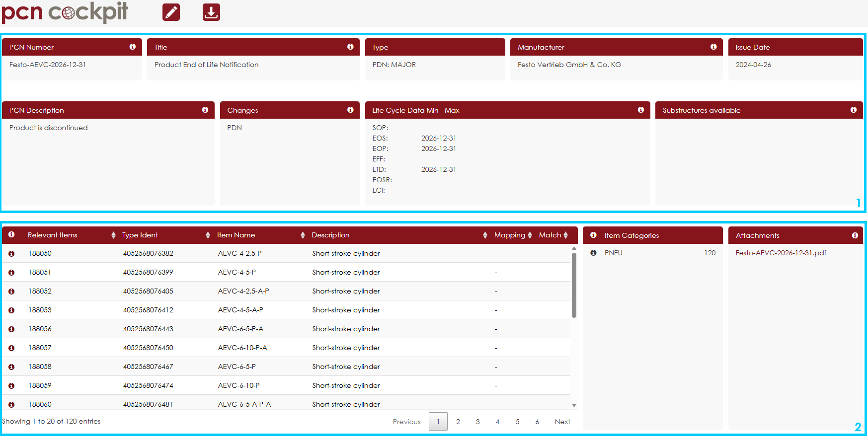Open info for item 188060

pos(11,405)
